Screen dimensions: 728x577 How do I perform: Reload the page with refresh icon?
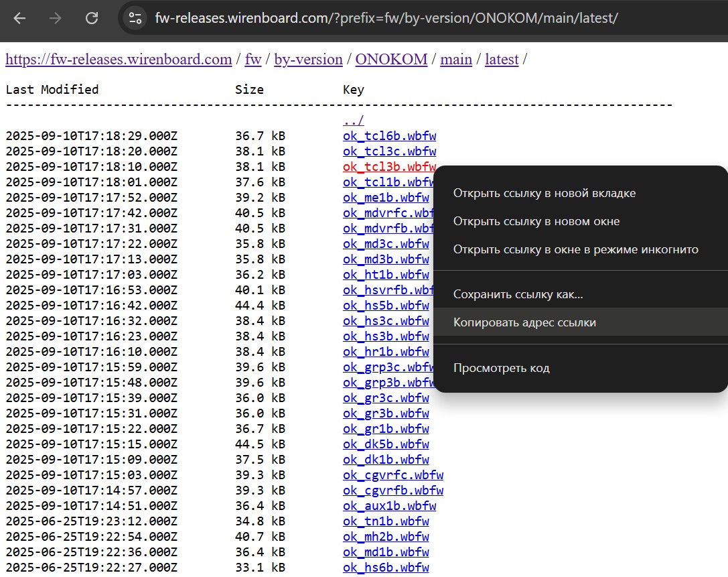(92, 18)
